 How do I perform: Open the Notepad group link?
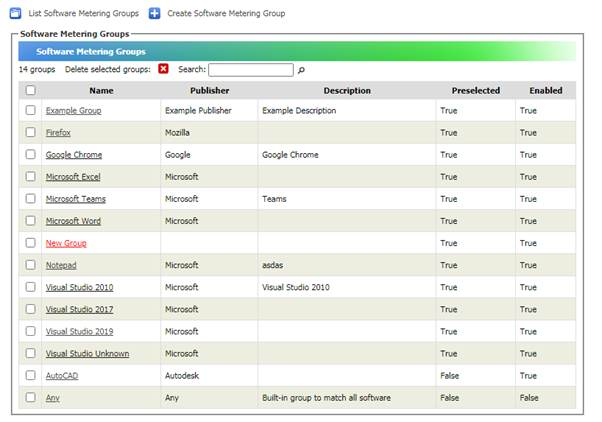tap(61, 265)
